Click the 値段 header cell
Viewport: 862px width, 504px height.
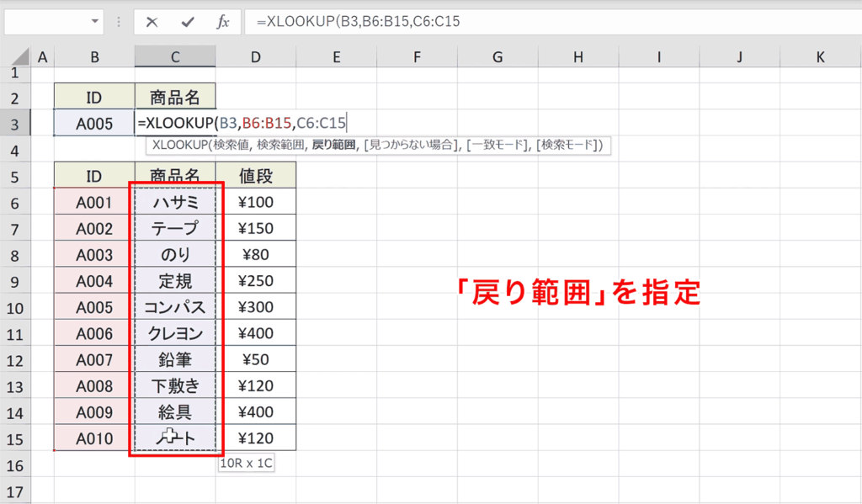tap(256, 176)
